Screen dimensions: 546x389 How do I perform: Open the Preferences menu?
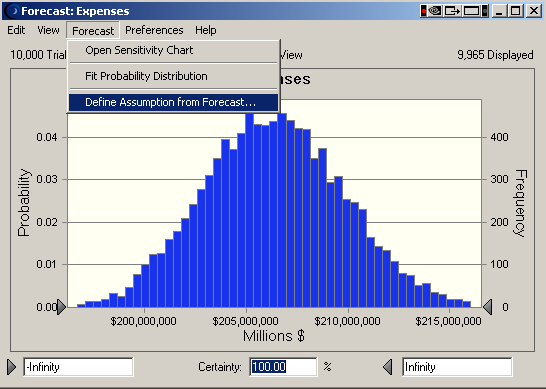pos(154,30)
